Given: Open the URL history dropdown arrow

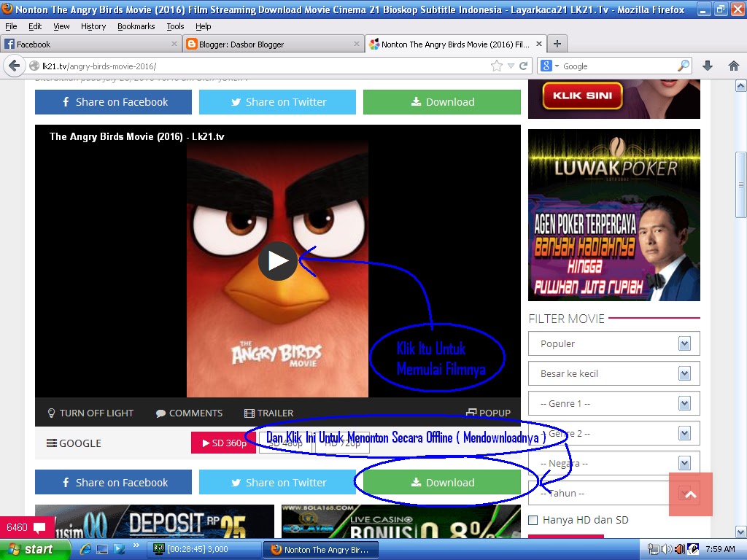Looking at the screenshot, I should click(511, 66).
